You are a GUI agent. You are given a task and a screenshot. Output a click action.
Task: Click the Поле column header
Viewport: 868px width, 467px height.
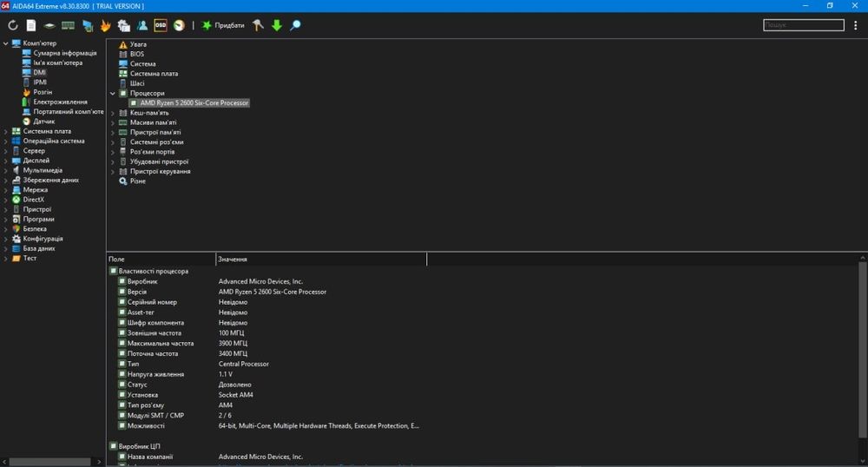(161, 259)
